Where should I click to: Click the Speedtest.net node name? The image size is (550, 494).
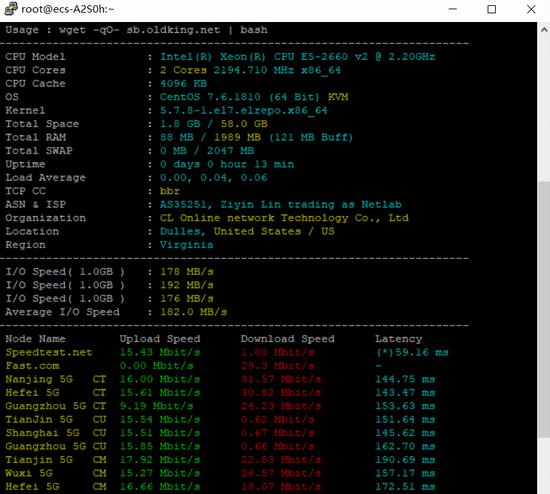(49, 352)
